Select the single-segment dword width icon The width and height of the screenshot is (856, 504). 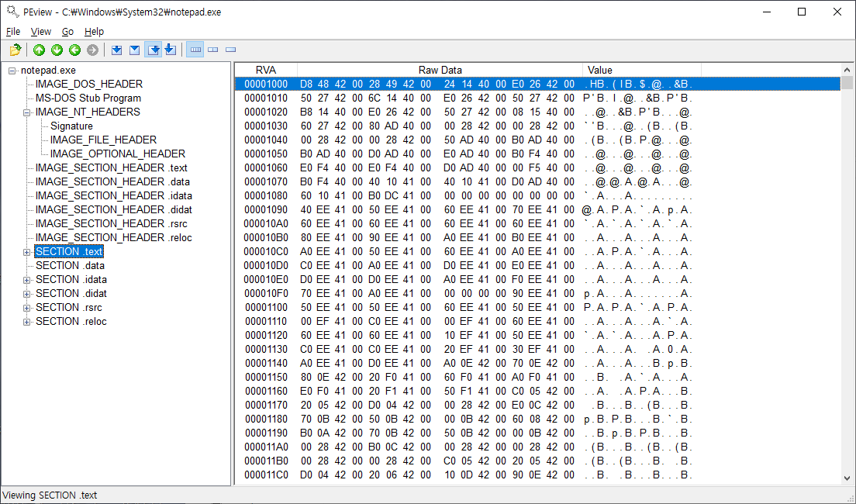(231, 50)
